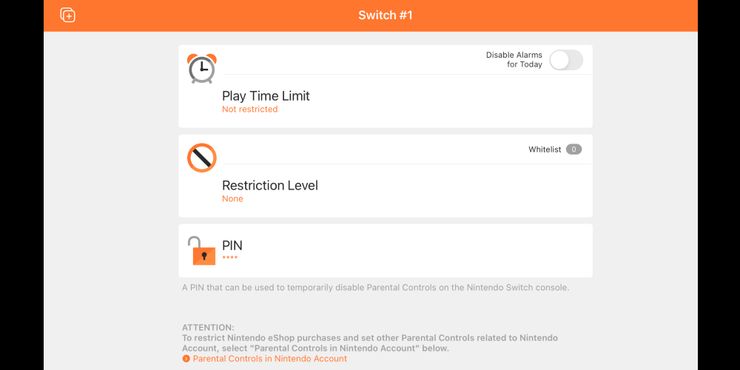Viewport: 740px width, 370px height.
Task: Click the alarm clock icon
Action: click(202, 68)
